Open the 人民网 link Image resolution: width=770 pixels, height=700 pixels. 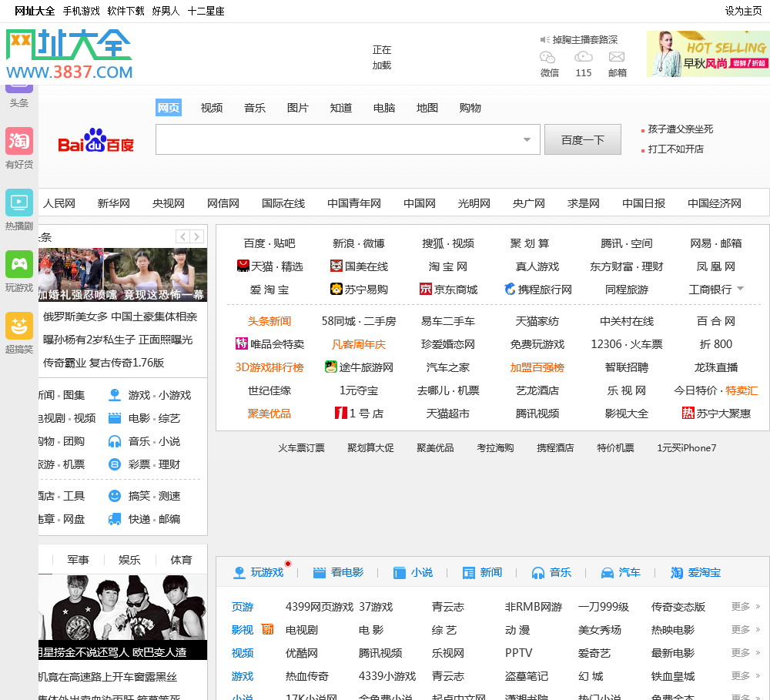(x=59, y=203)
